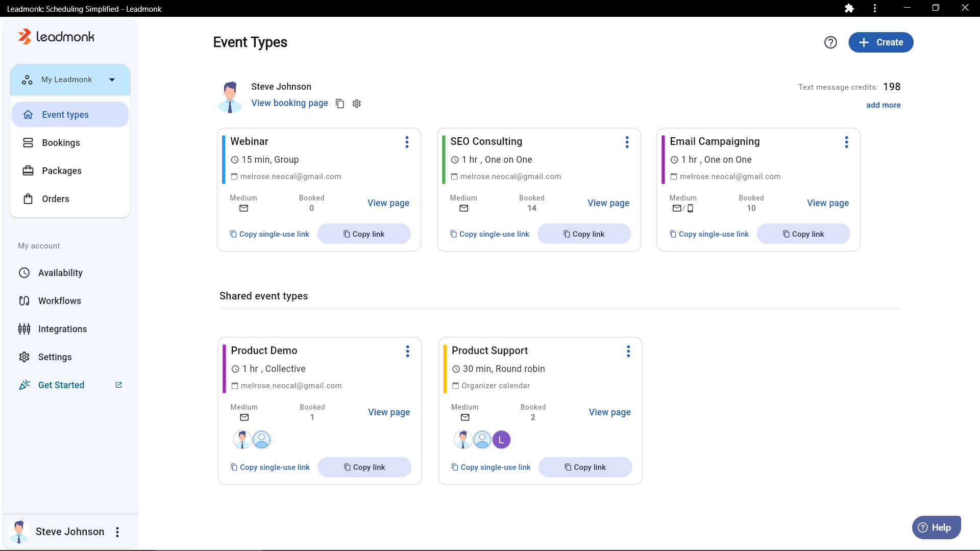The height and width of the screenshot is (551, 980).
Task: Copy single-use link for Product Demo
Action: [x=270, y=467]
